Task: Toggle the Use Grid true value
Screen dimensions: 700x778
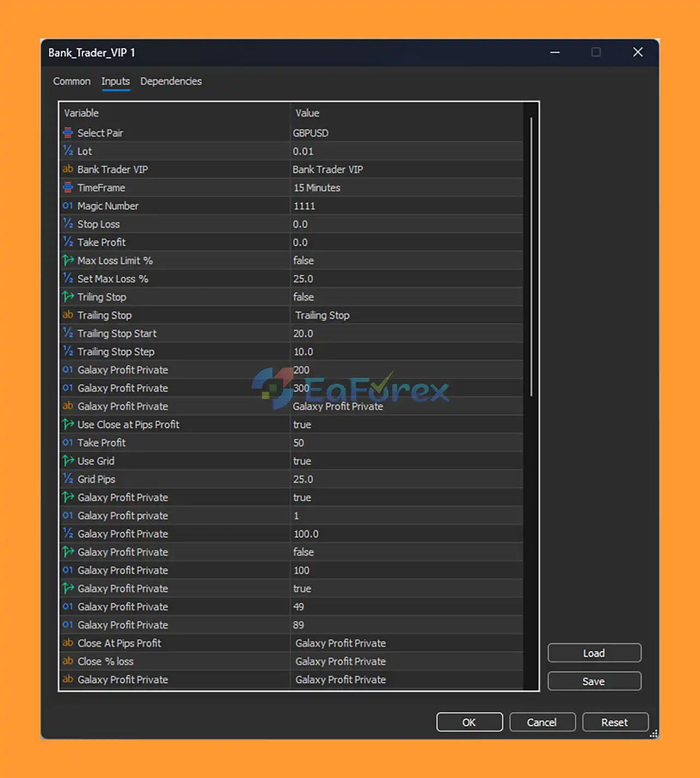Action: pyautogui.click(x=302, y=461)
